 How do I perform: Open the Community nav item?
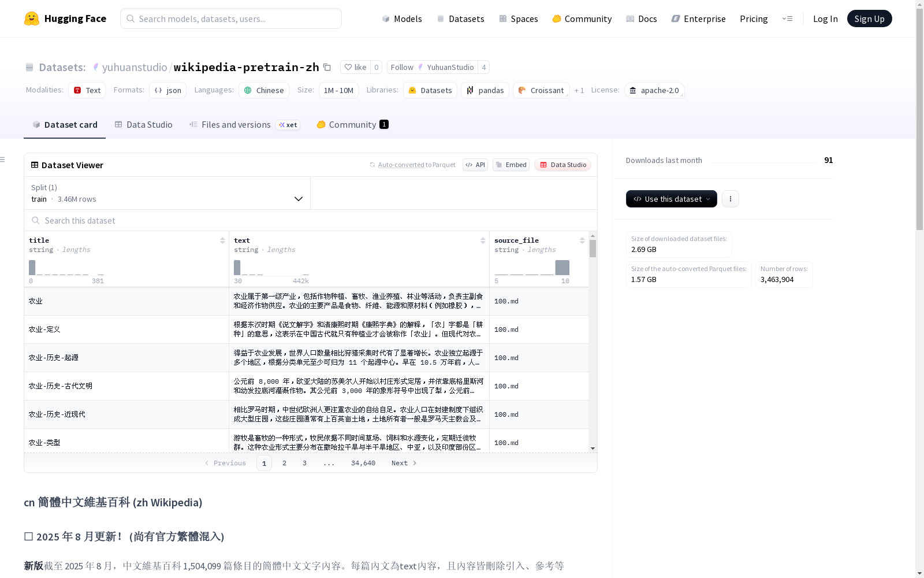[582, 18]
